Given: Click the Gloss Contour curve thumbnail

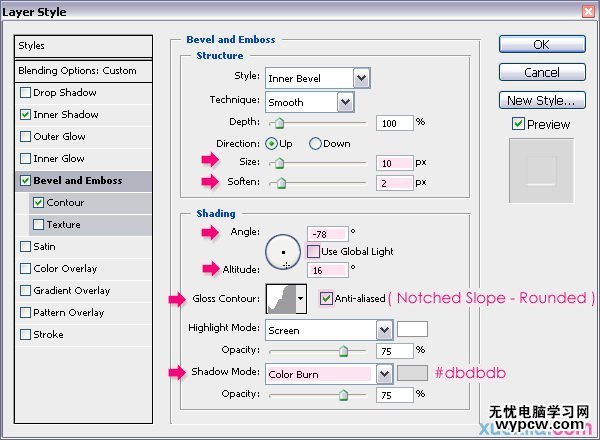Looking at the screenshot, I should pos(281,299).
